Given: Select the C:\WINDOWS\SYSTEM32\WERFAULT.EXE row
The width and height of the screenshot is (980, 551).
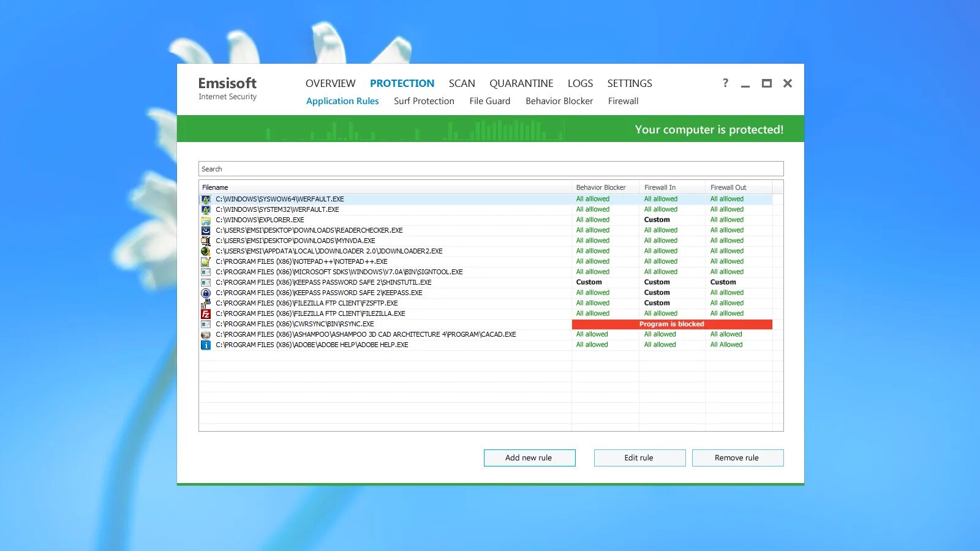Looking at the screenshot, I should click(x=486, y=209).
